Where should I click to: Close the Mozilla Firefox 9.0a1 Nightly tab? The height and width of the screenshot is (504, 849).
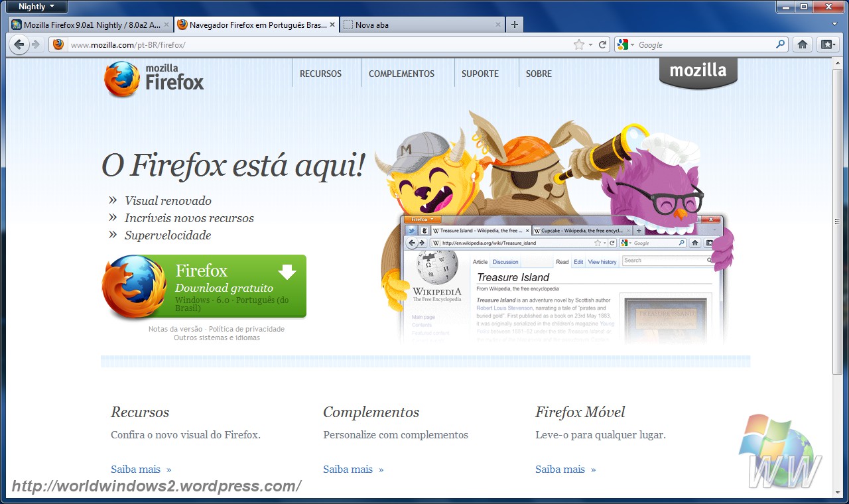click(166, 25)
